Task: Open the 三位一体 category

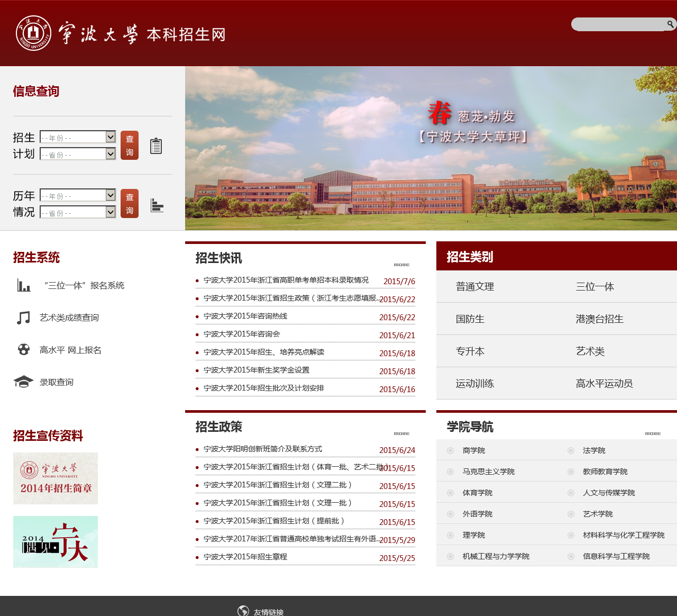Action: point(595,286)
